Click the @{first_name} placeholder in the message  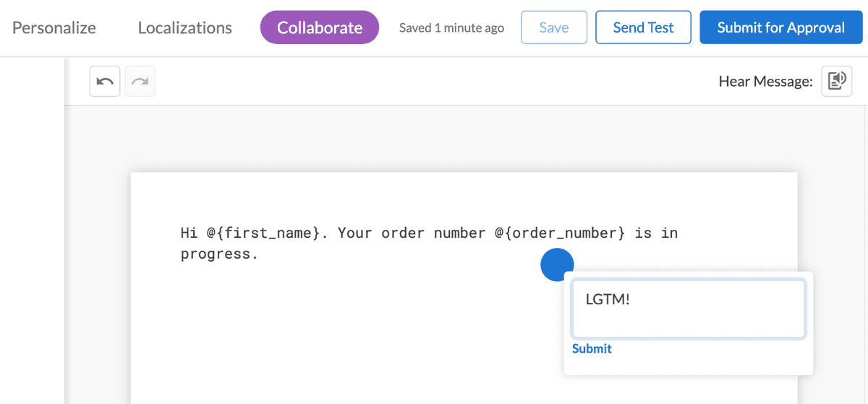coord(263,233)
